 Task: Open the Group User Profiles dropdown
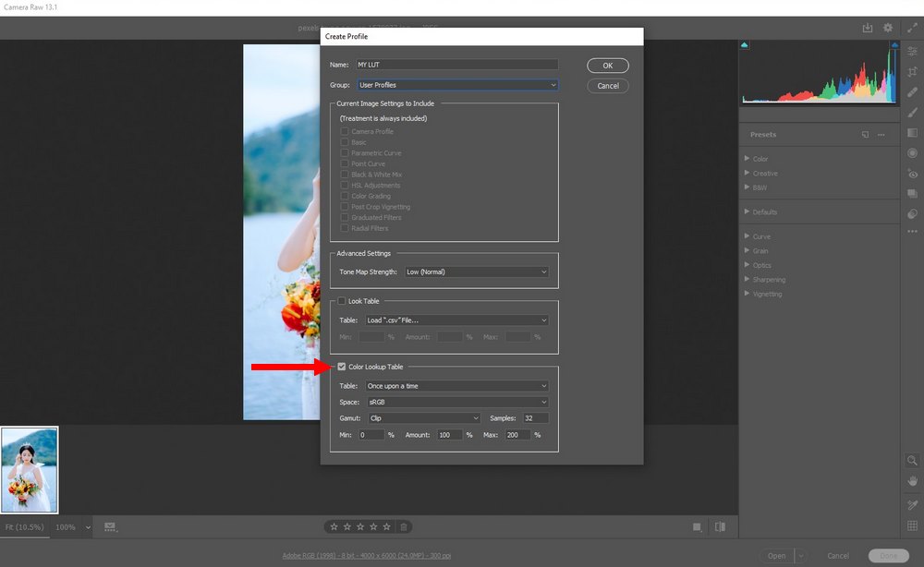(457, 85)
